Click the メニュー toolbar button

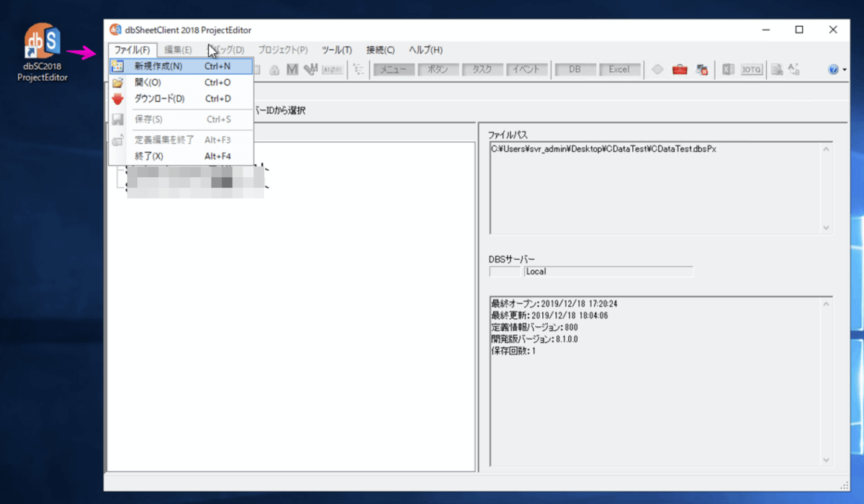[394, 70]
